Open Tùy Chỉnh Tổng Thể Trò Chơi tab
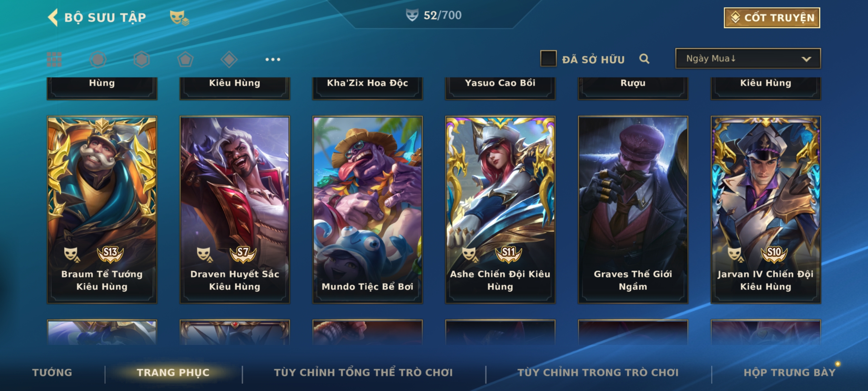 click(x=363, y=372)
